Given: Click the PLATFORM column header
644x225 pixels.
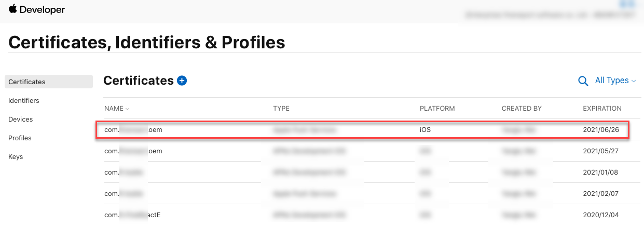Looking at the screenshot, I should pyautogui.click(x=437, y=109).
